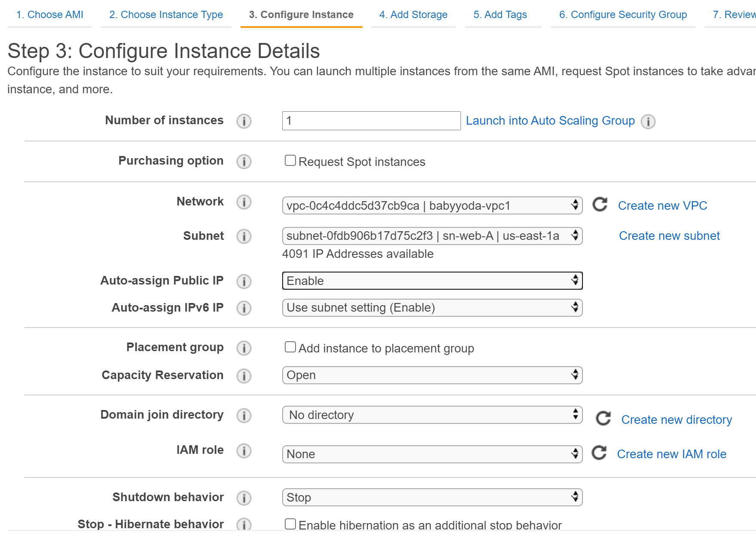Go to 2. Choose Instance Type tab
Screen dimensions: 756x551
coord(166,15)
